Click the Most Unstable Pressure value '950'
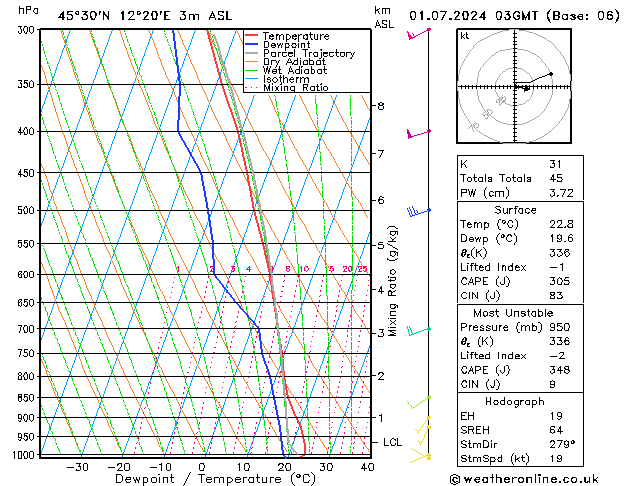 pos(560,327)
